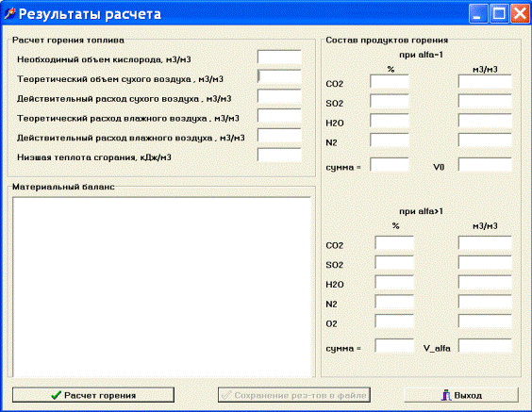Click SO2 percent field under alfa=1
This screenshot has height=412, width=532.
[x=390, y=102]
